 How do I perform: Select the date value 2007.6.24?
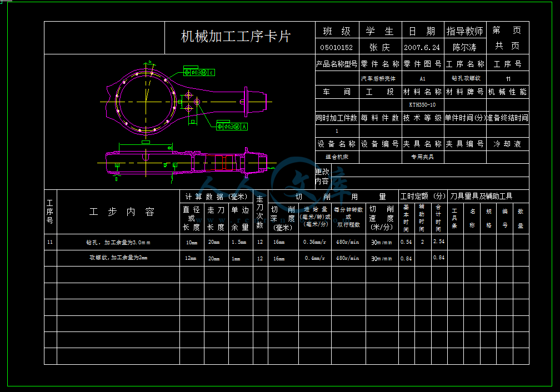point(422,48)
